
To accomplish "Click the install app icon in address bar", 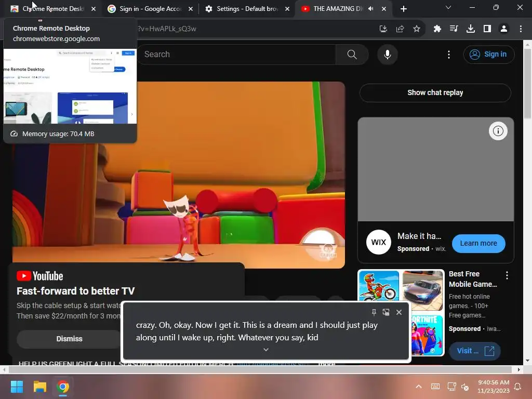I will click(x=383, y=29).
